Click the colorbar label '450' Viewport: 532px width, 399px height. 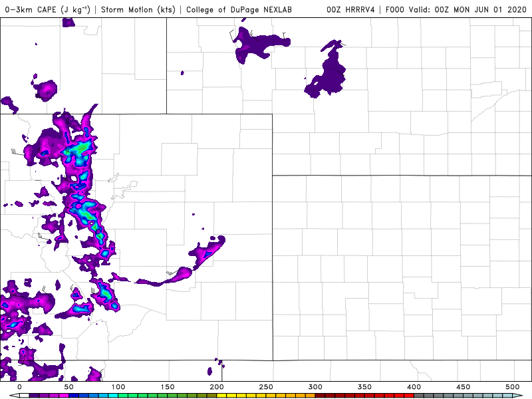point(463,387)
